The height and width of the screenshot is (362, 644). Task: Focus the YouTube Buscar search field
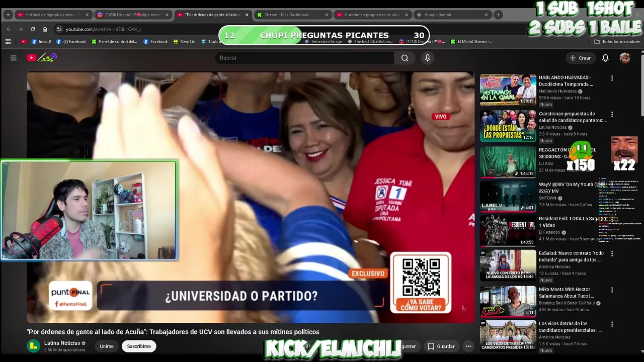(x=304, y=58)
